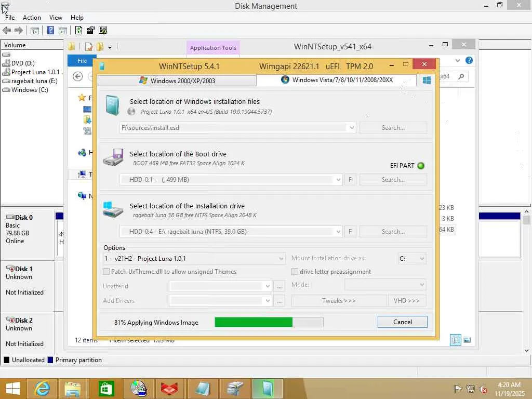Click the back arrow in Disk Management toolbar

point(6,30)
